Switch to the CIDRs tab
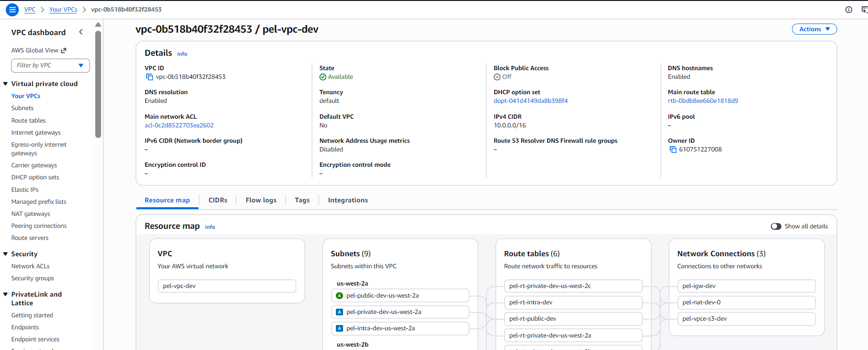The width and height of the screenshot is (868, 350). coord(218,200)
